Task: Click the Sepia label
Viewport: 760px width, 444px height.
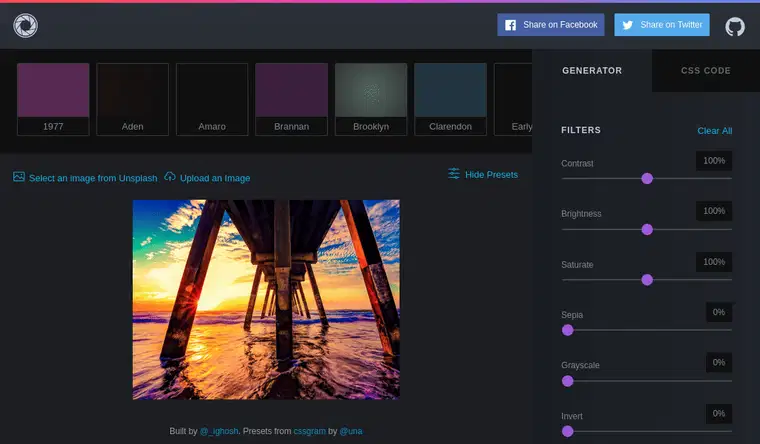Action: (x=572, y=315)
